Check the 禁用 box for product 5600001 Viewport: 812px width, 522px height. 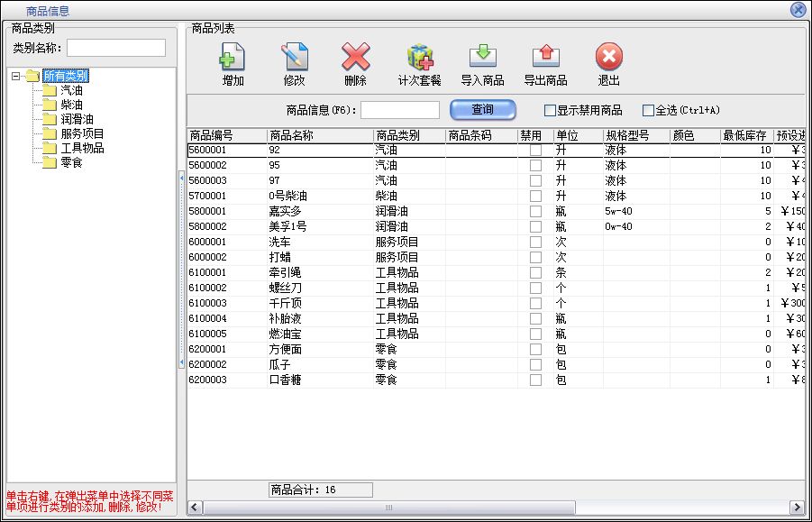click(535, 151)
